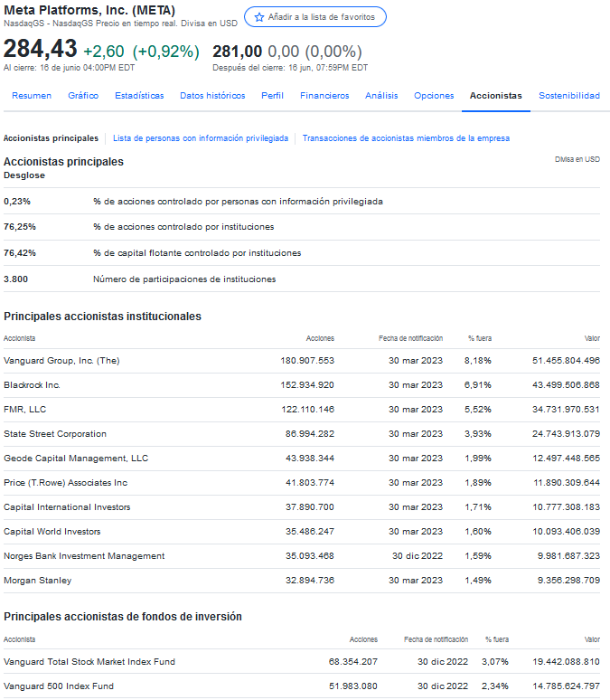Click Vanguard Group, Inc. (The) row name
Screen dimensions: 610x700
[x=61, y=361]
